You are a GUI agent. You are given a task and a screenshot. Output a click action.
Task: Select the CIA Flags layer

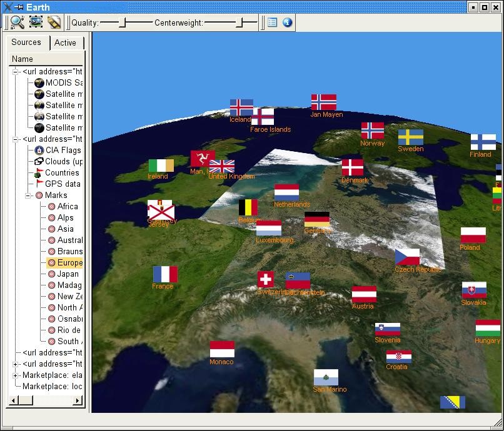[62, 151]
